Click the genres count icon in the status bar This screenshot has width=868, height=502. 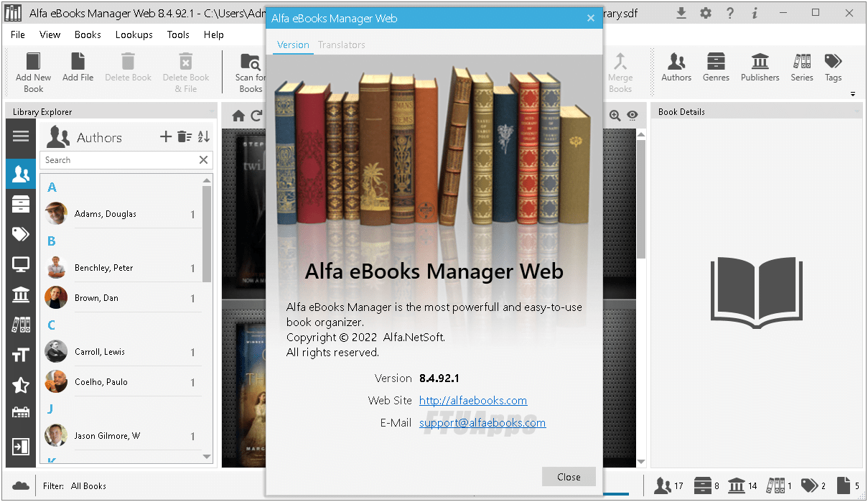(702, 485)
